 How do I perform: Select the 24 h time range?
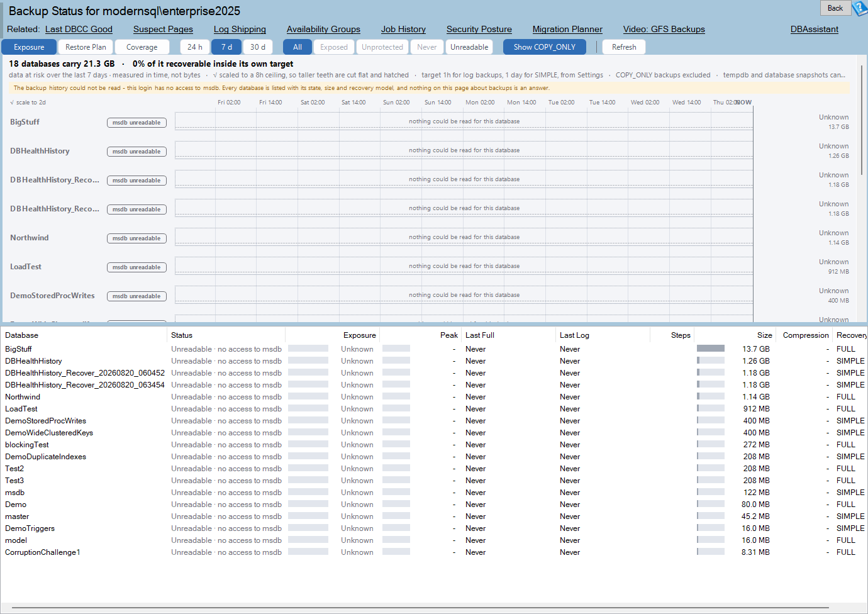click(195, 47)
